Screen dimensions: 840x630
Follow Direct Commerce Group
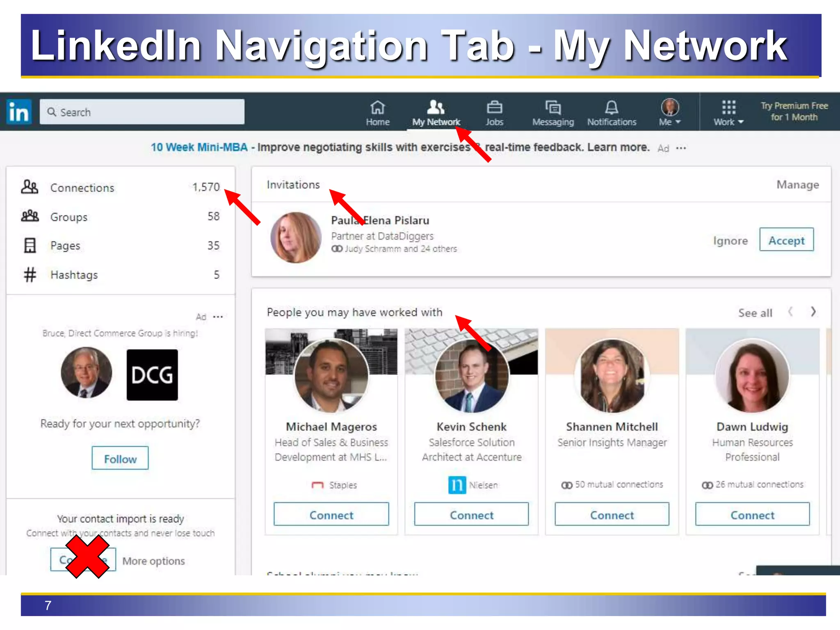pos(120,458)
